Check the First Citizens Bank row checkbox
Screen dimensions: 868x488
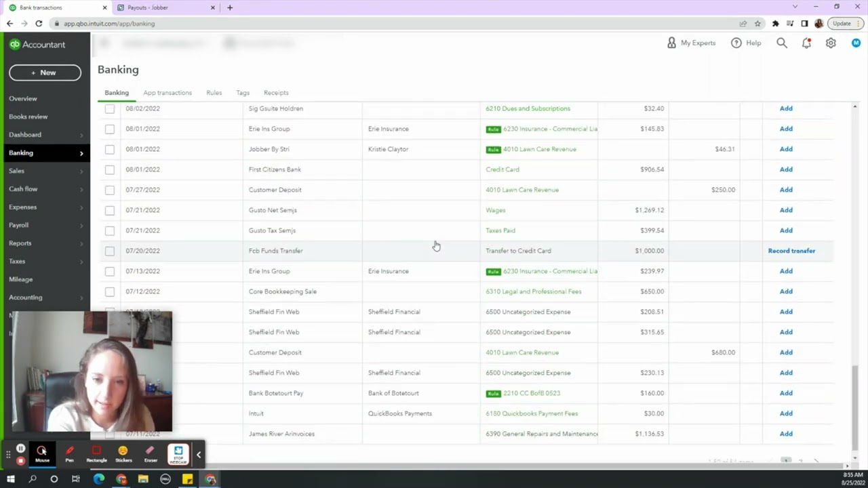point(110,169)
